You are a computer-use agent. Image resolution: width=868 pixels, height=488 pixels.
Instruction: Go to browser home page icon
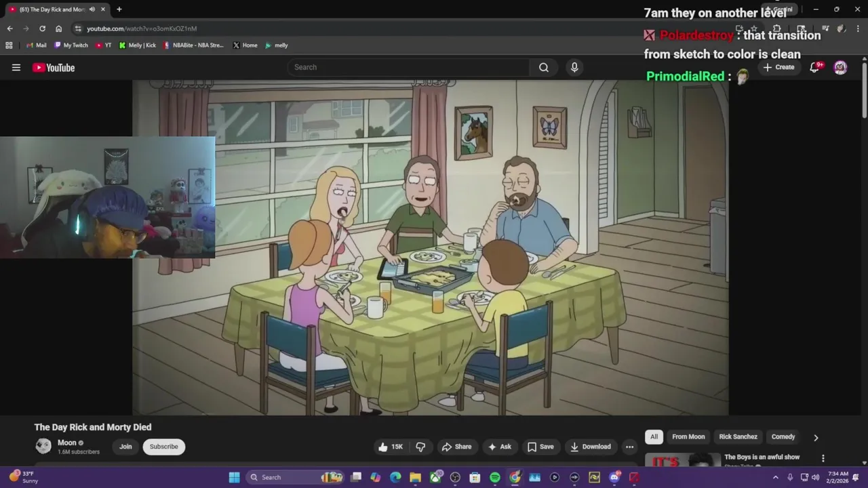click(58, 28)
